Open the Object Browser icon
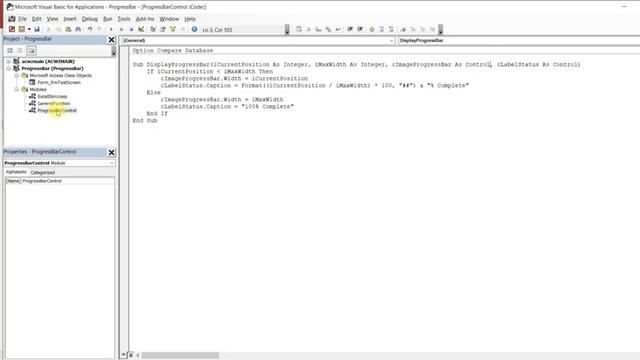The width and height of the screenshot is (640, 360). tap(173, 29)
